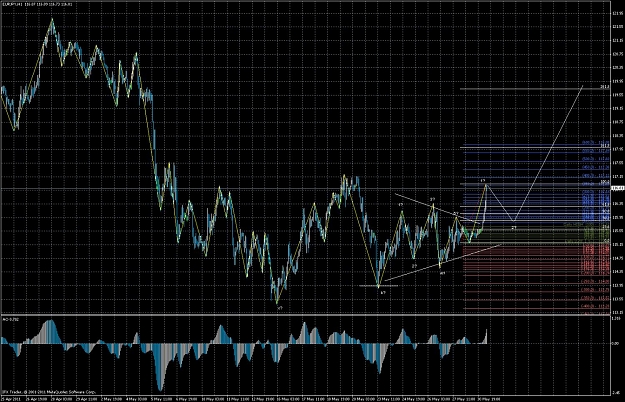Click the 17 May 11:00 time label
This screenshot has height=402, width=625.
click(311, 398)
